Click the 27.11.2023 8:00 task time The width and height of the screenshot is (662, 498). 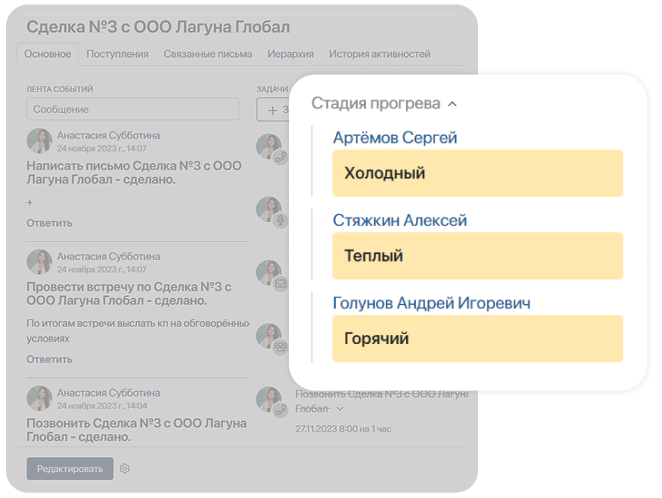[343, 429]
